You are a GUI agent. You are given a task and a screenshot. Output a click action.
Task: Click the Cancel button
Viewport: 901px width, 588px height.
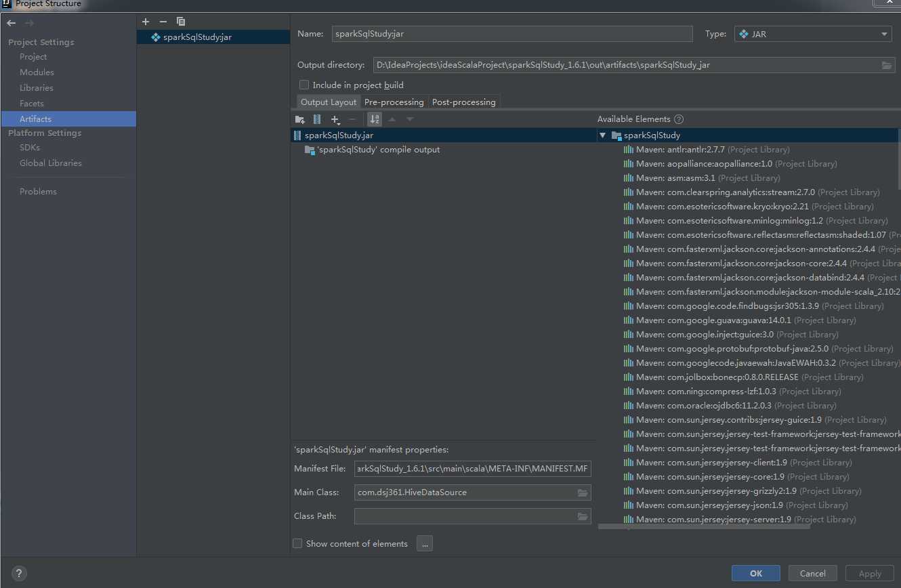coord(812,573)
